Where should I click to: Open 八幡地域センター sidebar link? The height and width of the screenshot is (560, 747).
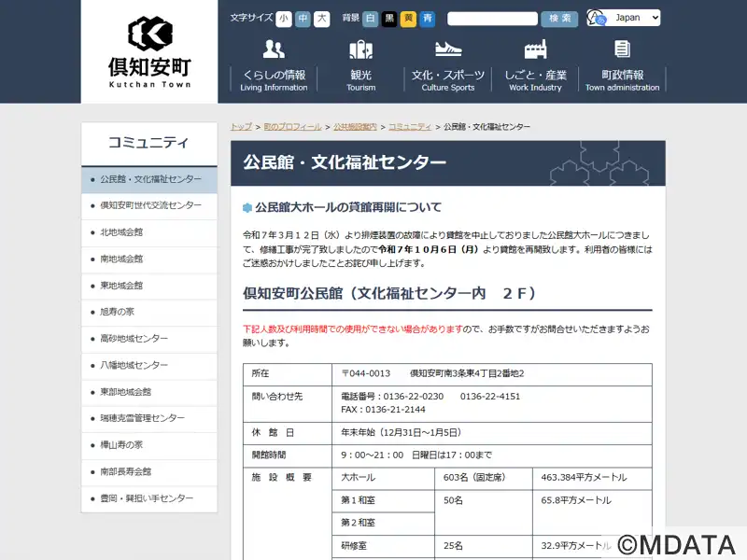click(149, 365)
